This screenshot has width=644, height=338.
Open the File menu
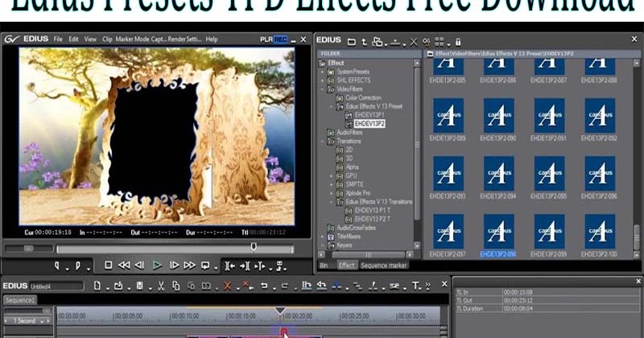pyautogui.click(x=58, y=39)
